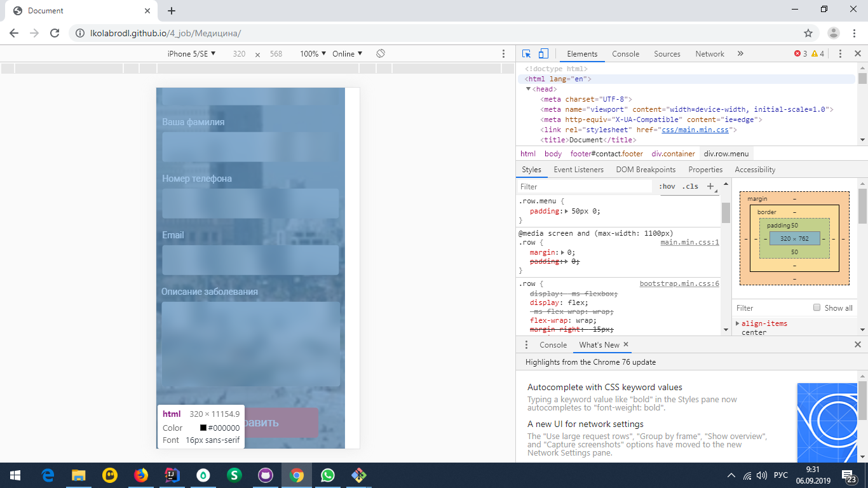
Task: Close the Document browser tab
Action: click(147, 11)
